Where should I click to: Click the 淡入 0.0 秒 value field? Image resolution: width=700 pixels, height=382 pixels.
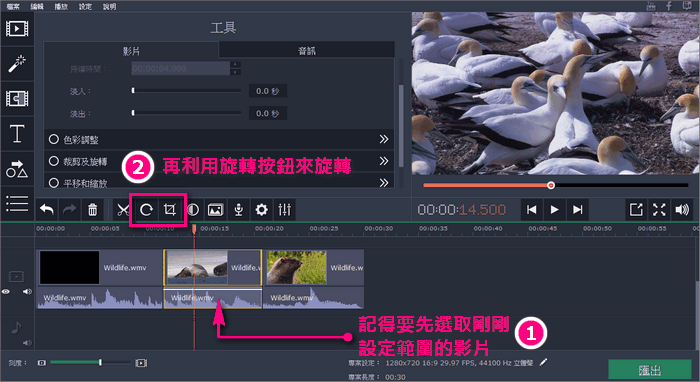click(x=267, y=91)
